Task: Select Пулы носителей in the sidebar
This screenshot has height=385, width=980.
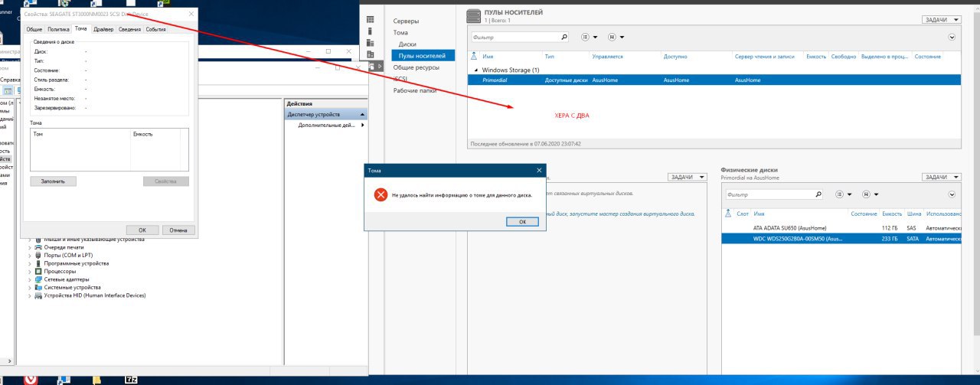Action: click(423, 56)
